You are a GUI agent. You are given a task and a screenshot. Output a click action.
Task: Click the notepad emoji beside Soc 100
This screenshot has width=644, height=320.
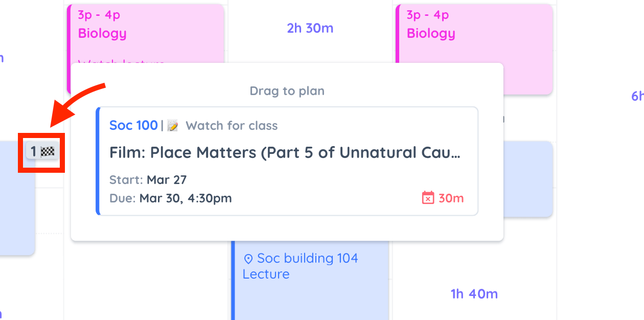coord(173,126)
